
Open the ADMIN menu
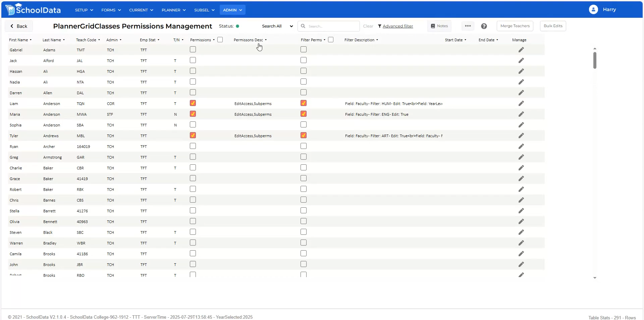pos(232,10)
